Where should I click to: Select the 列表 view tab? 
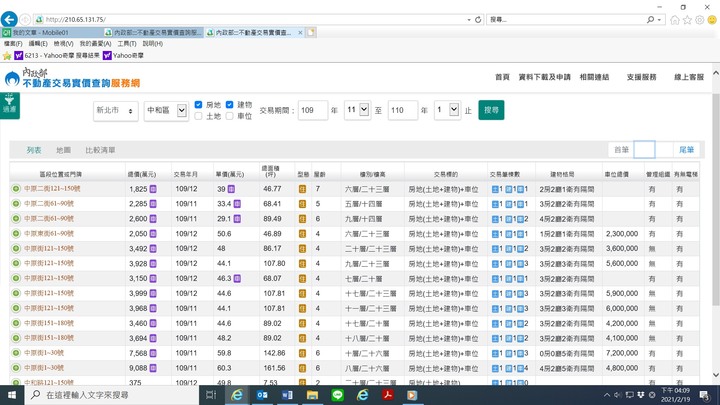[34, 150]
